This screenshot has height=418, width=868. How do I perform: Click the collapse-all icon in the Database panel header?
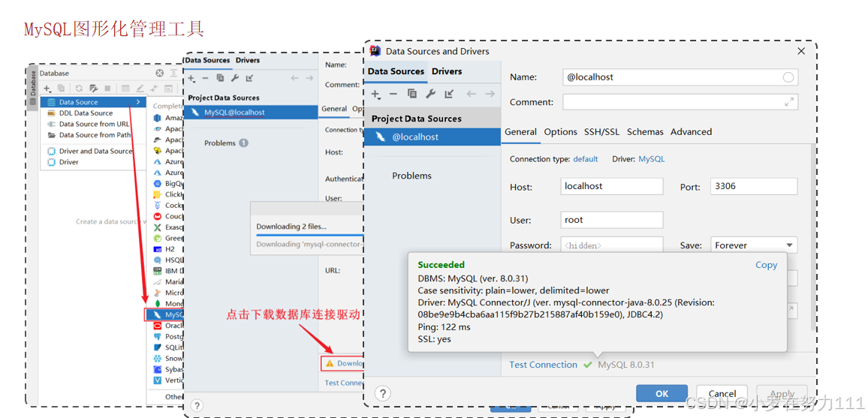pos(173,73)
